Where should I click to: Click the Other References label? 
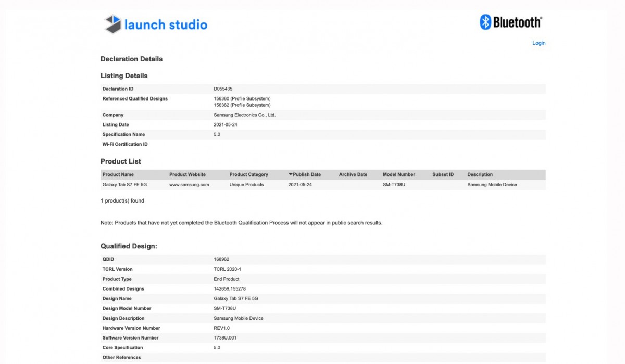point(122,358)
